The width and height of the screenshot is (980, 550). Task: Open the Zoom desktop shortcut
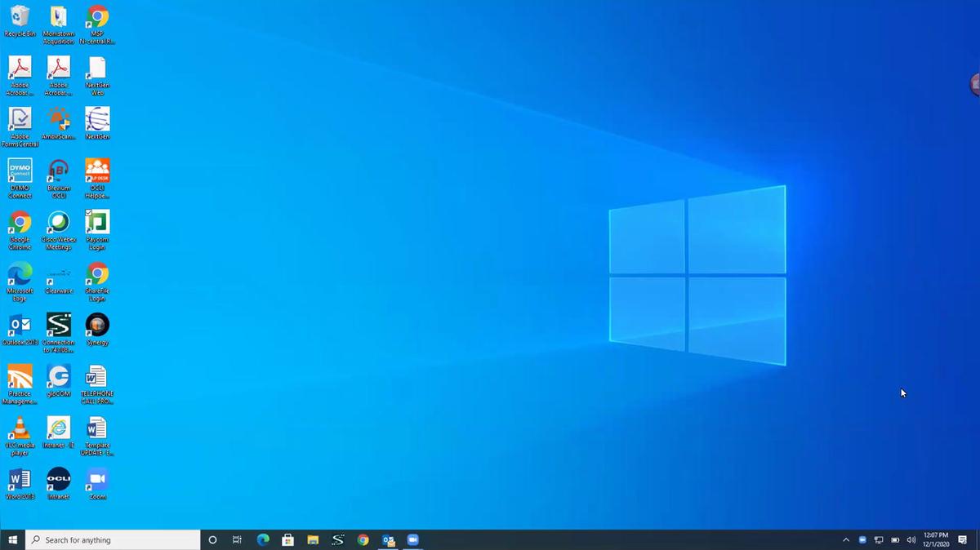(97, 480)
